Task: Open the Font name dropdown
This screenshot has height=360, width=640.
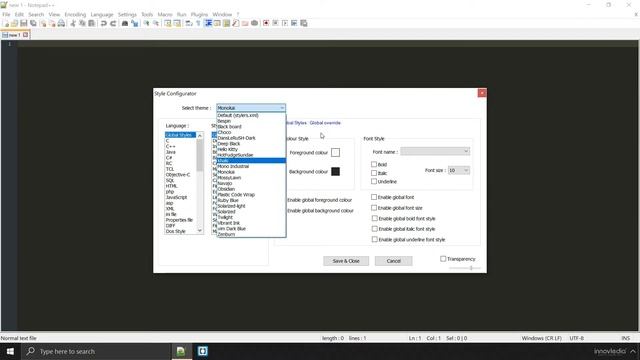Action: [435, 151]
